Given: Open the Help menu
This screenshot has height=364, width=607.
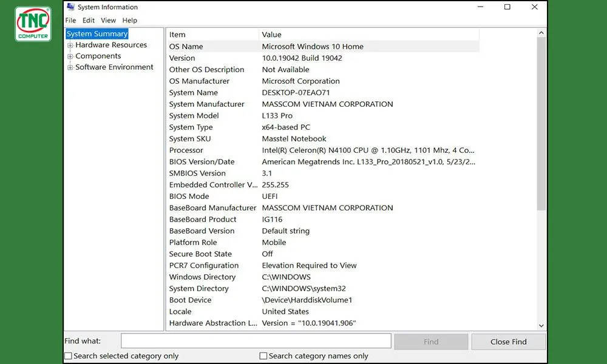Looking at the screenshot, I should coord(129,20).
